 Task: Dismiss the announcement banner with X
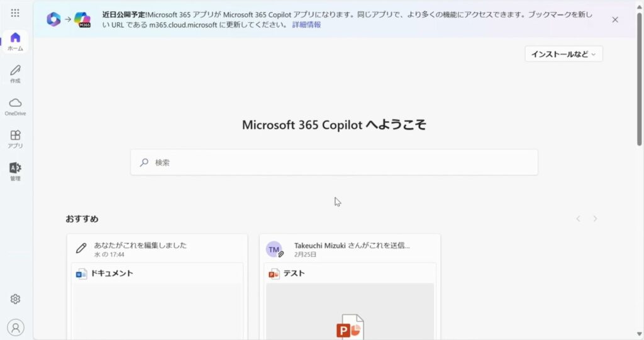615,19
